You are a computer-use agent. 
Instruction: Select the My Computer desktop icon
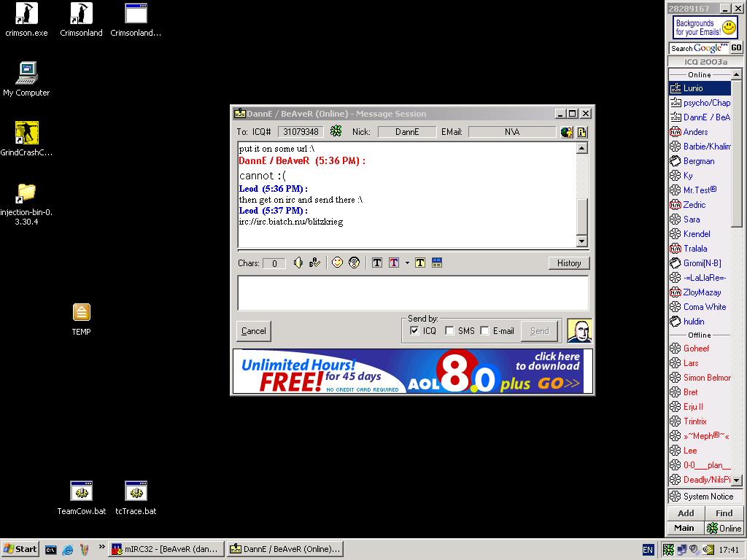[x=26, y=79]
